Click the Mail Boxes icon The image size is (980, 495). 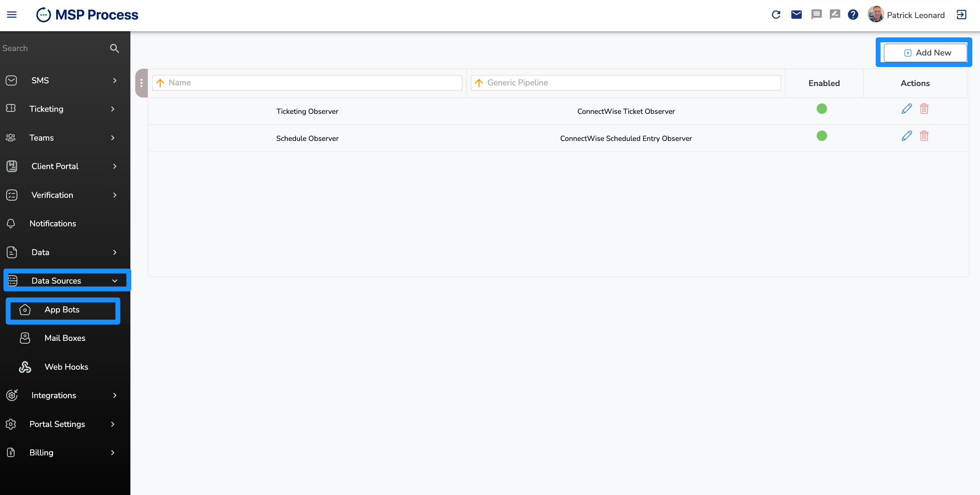25,338
